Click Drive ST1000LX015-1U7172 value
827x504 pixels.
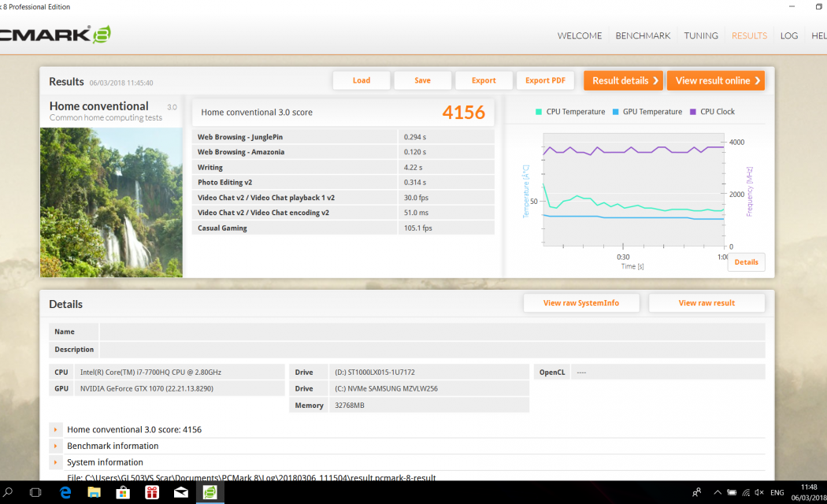pos(374,372)
